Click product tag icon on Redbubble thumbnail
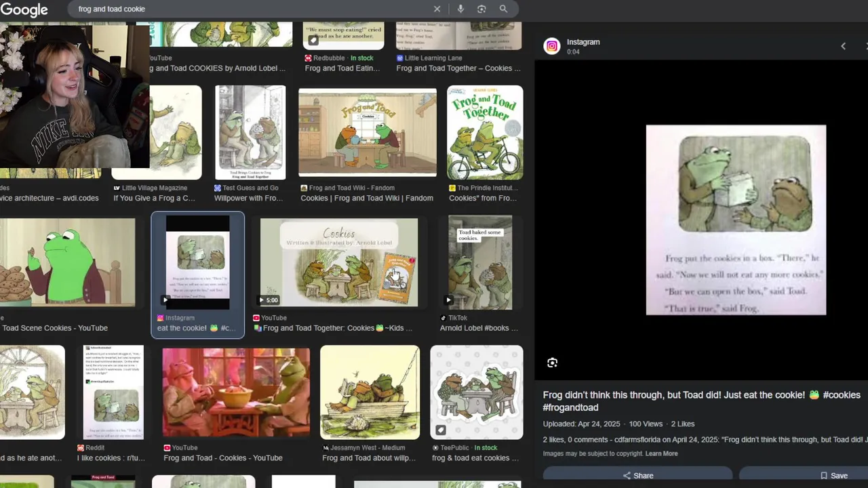Image resolution: width=868 pixels, height=488 pixels. pyautogui.click(x=313, y=40)
